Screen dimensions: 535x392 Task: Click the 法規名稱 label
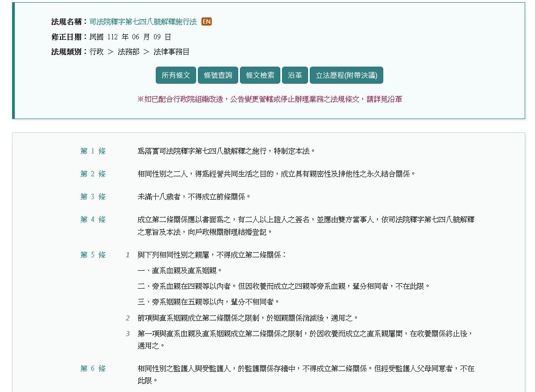69,22
